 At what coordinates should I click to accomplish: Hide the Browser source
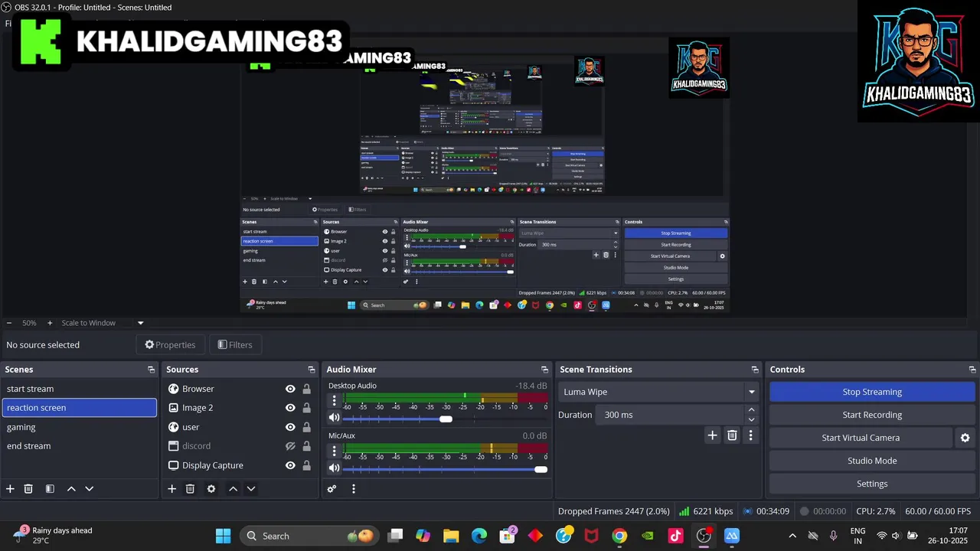[290, 389]
